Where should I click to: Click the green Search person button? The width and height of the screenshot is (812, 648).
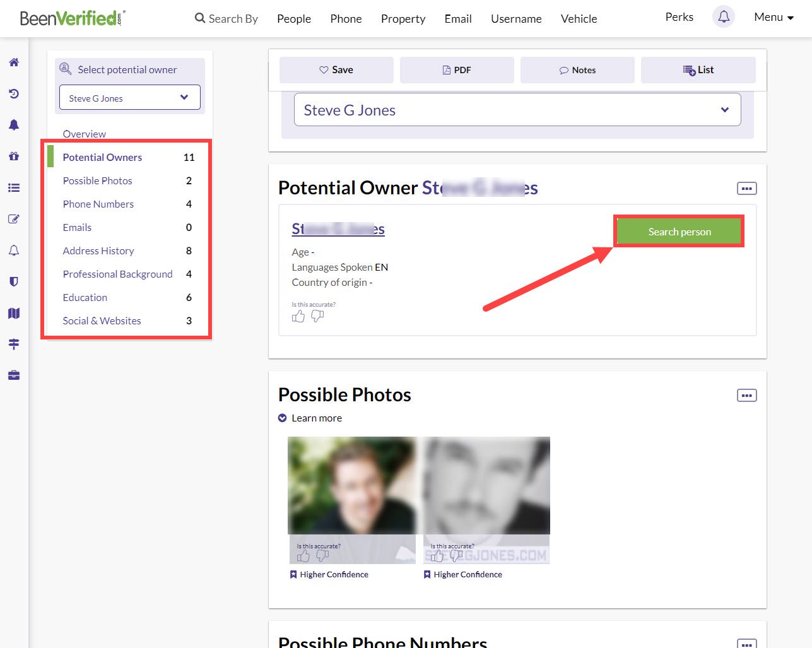tap(680, 232)
